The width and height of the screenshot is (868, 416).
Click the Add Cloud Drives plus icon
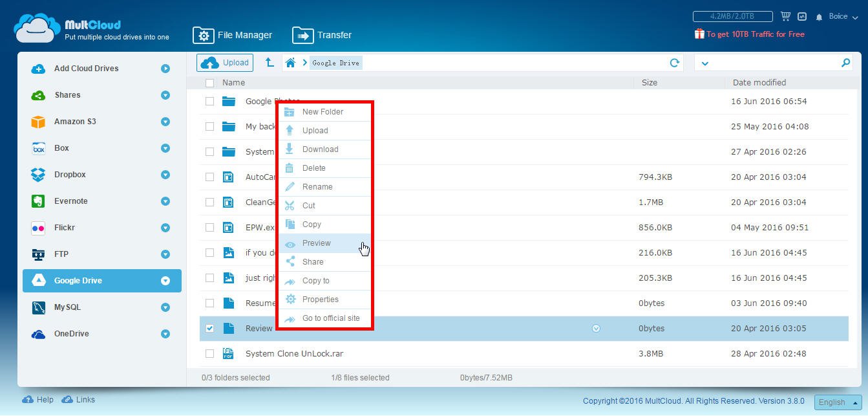click(38, 69)
